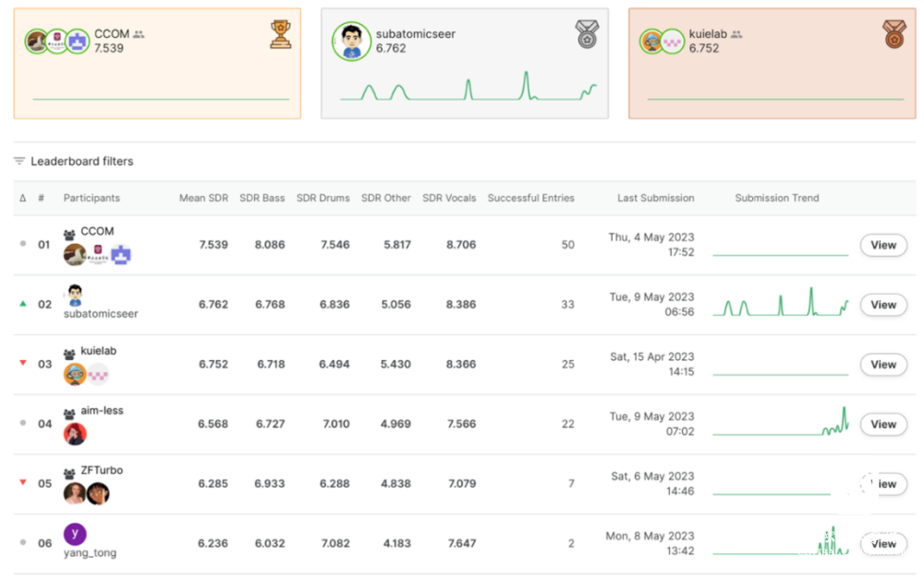Click subatomicseer's submission trend graph in card
The width and height of the screenshot is (924, 580).
[x=468, y=87]
